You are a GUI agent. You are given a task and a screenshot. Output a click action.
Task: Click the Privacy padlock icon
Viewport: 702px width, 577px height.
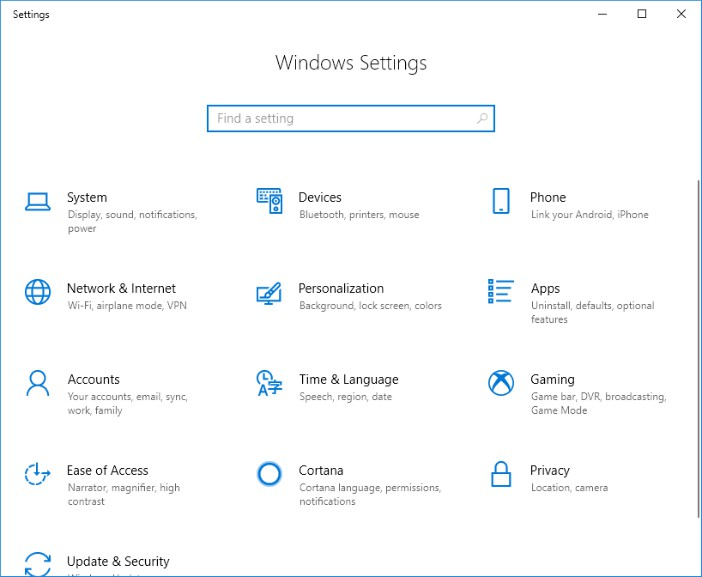click(501, 474)
